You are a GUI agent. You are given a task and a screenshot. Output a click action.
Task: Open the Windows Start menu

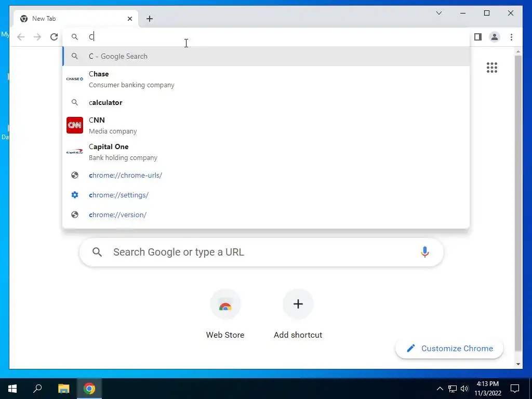(12, 389)
